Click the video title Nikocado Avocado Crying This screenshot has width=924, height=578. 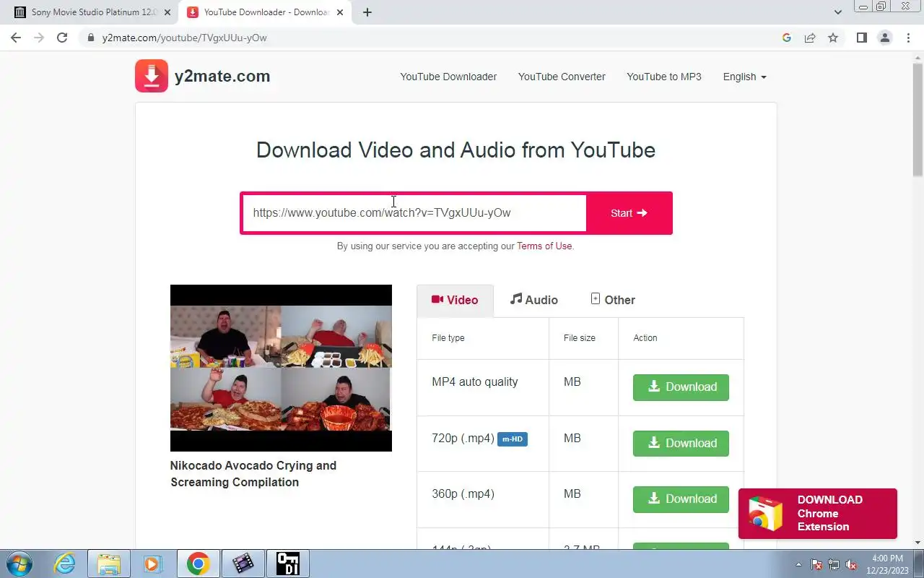pyautogui.click(x=253, y=474)
